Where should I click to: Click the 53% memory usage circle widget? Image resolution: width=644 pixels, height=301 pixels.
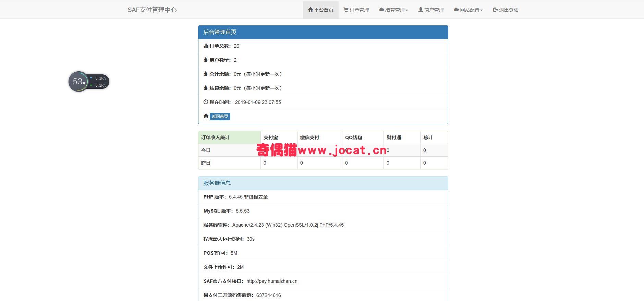(79, 82)
